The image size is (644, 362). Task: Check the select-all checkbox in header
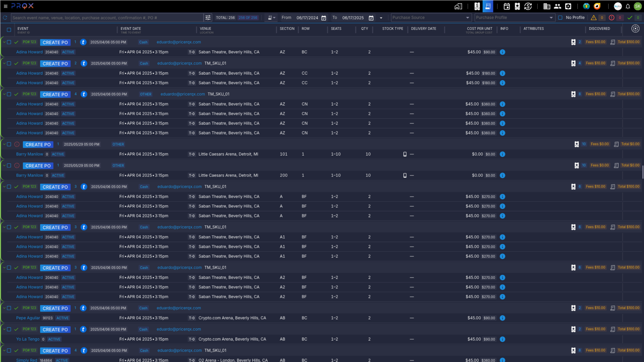coord(9,30)
